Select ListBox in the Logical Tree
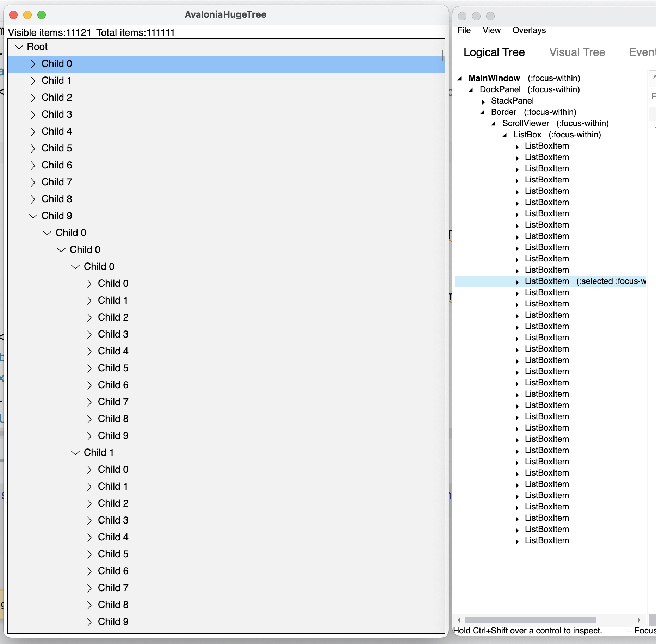 click(x=527, y=135)
